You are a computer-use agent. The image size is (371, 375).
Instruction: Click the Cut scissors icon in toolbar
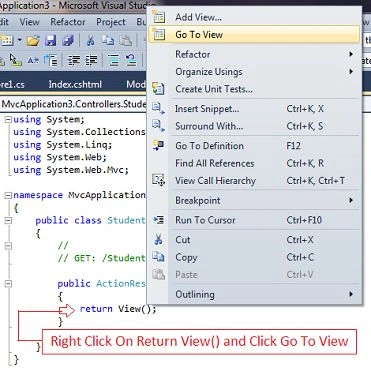pyautogui.click(x=90, y=41)
